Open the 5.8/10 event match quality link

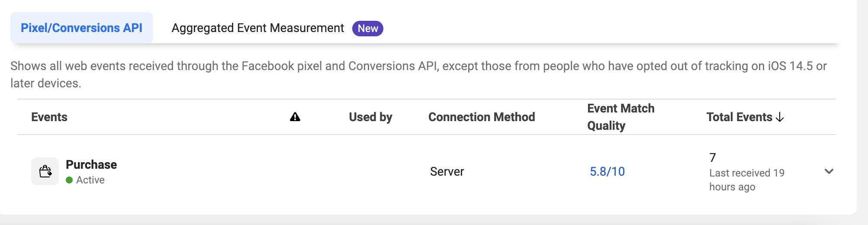(607, 171)
